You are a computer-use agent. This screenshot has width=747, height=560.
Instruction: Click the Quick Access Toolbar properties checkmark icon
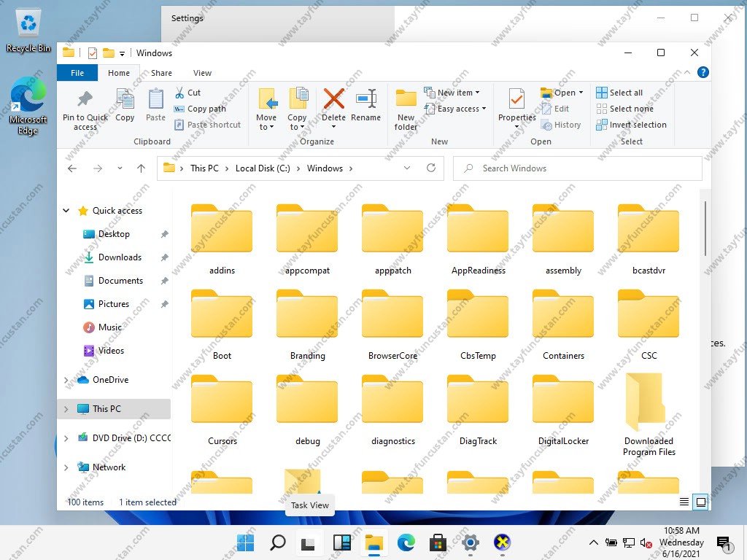(93, 52)
